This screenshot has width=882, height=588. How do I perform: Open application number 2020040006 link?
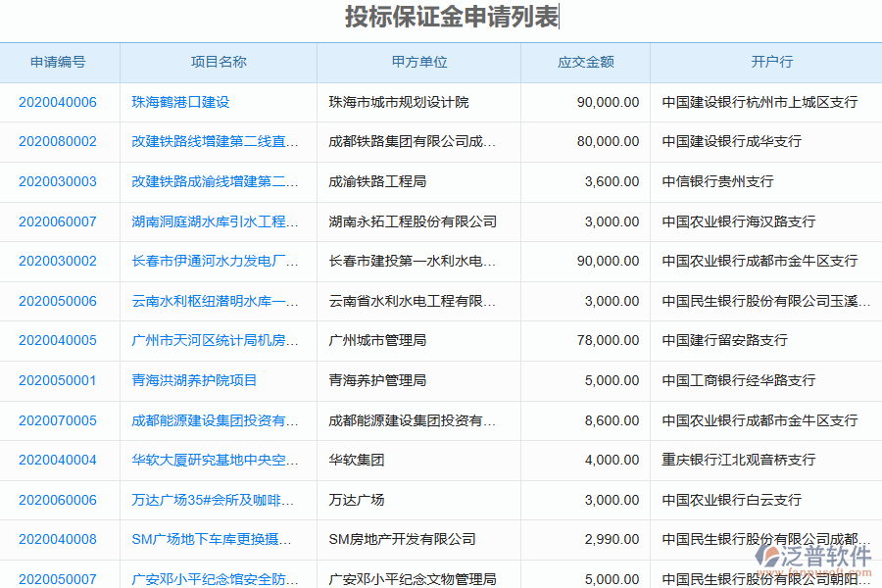pyautogui.click(x=59, y=101)
